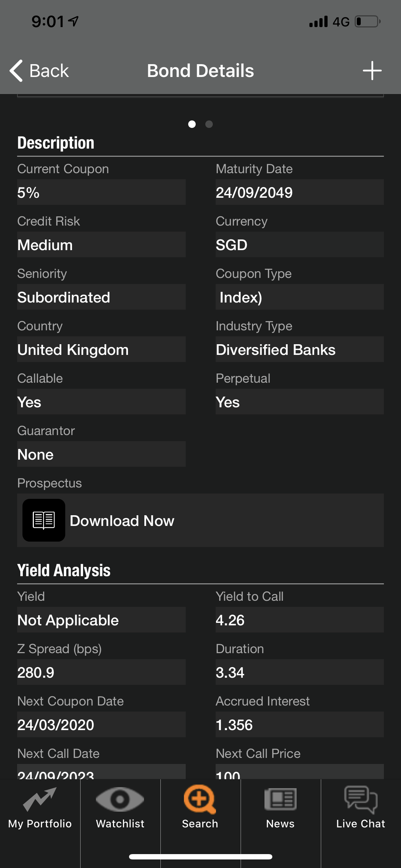Select the first page indicator dot
The height and width of the screenshot is (868, 401).
click(192, 124)
